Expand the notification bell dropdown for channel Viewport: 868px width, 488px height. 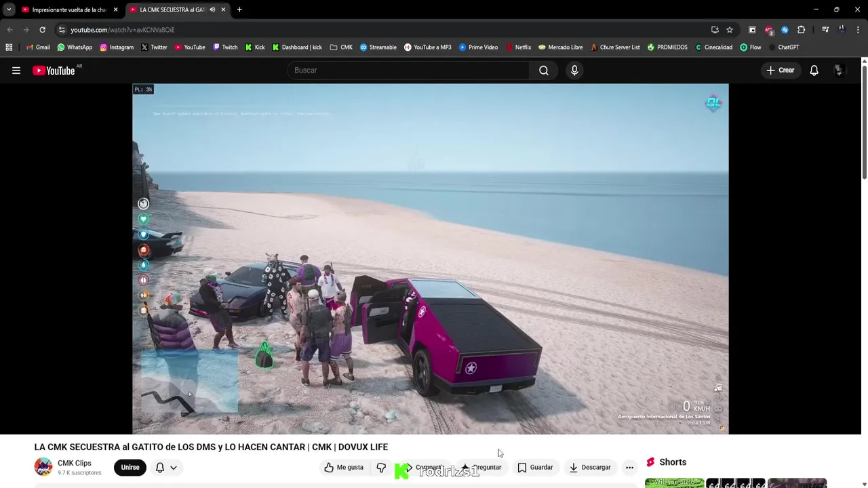(167, 467)
